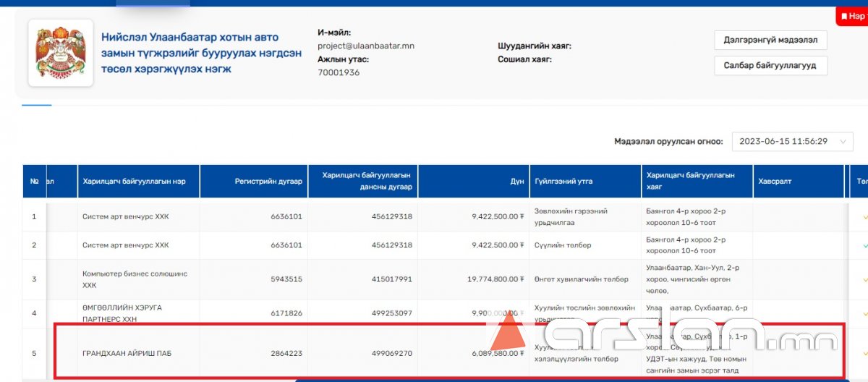Click the red bookmark button at top right
The image size is (868, 382).
tap(852, 15)
